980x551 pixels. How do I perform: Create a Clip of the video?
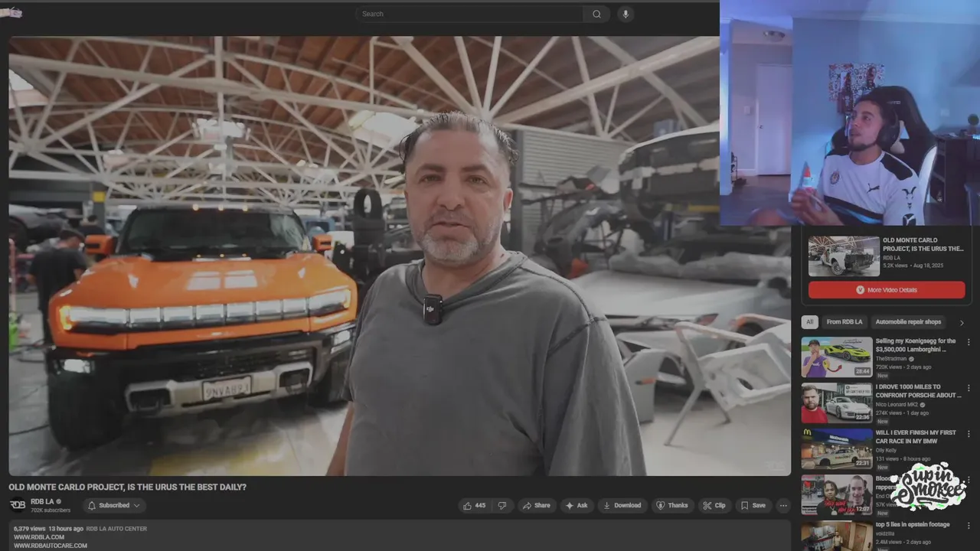[x=714, y=505]
